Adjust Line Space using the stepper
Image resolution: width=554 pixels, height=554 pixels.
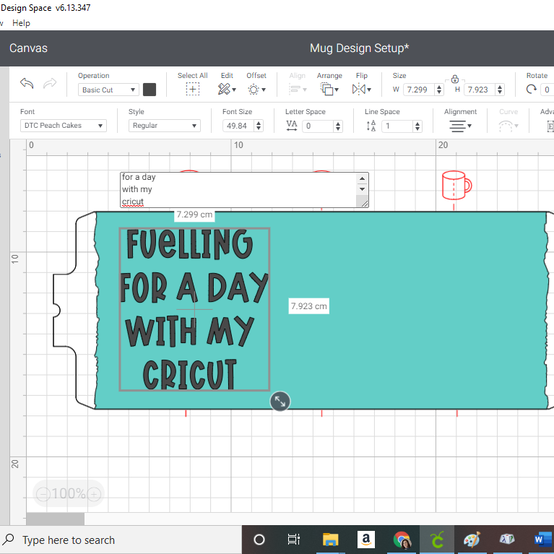pos(418,126)
